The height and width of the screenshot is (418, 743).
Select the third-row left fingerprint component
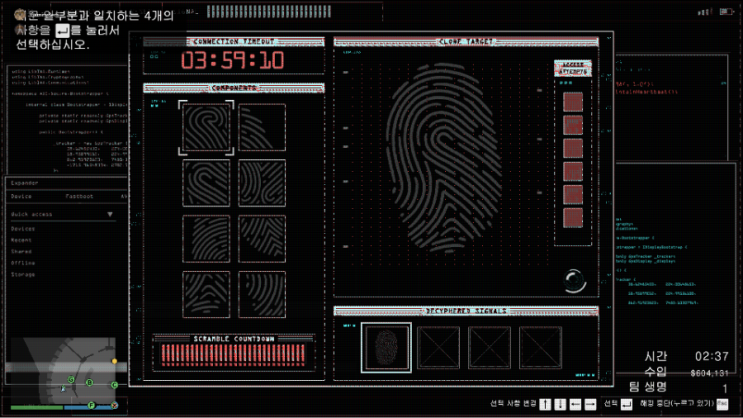[x=206, y=239]
